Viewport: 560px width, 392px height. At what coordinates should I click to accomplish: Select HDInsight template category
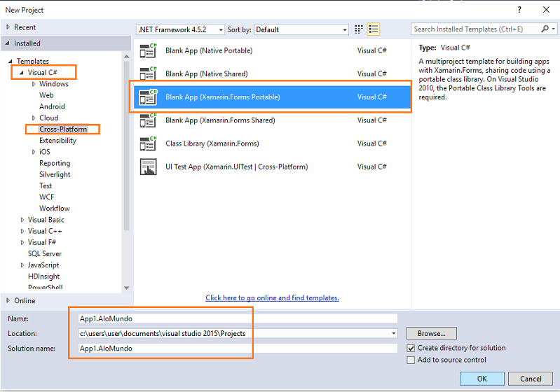pyautogui.click(x=44, y=276)
